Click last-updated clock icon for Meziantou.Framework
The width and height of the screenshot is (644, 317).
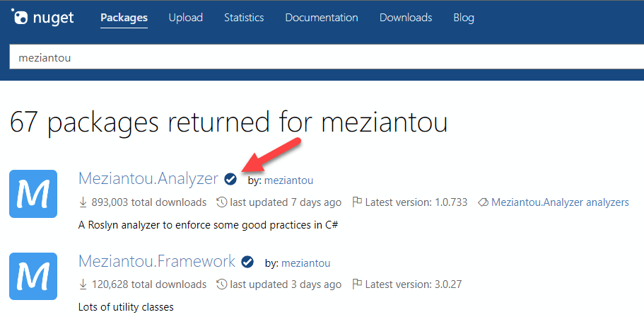221,284
